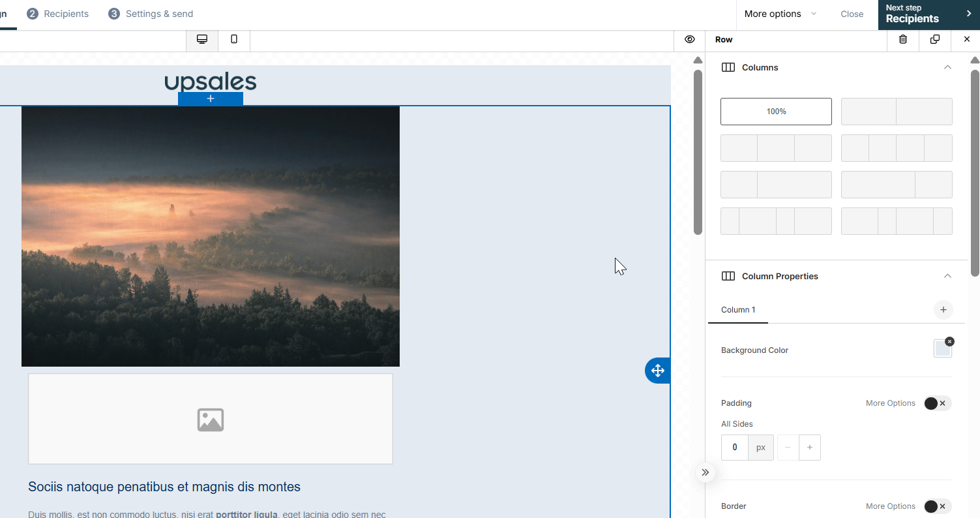Choose the 100% single column layout
980x518 pixels.
(x=776, y=112)
